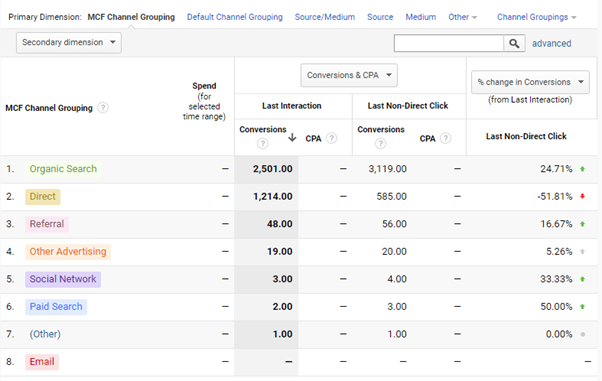Select the 3,119.00 conversions value
This screenshot has width=602, height=381.
(387, 169)
